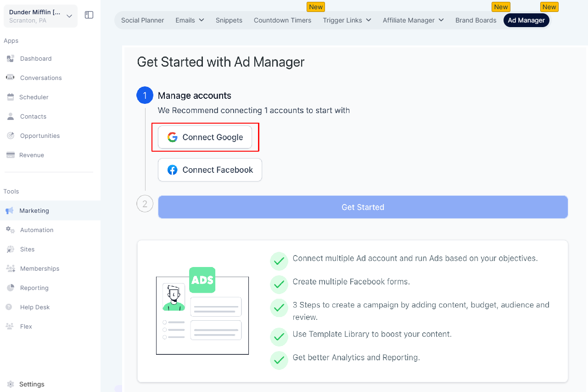Click "We Recommend connecting 1 accounts" text
Viewport: 588px width, 392px height.
click(254, 110)
